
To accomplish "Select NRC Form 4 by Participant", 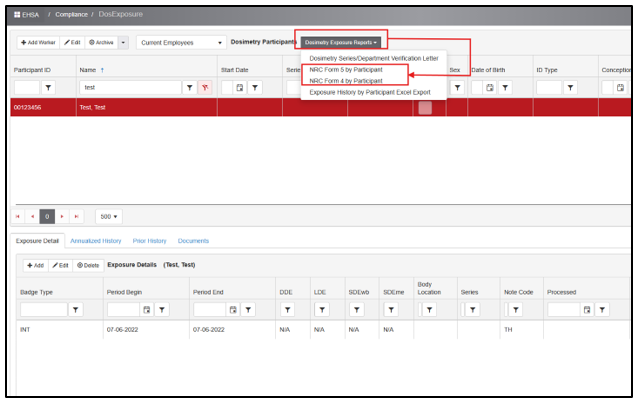I will coord(346,81).
